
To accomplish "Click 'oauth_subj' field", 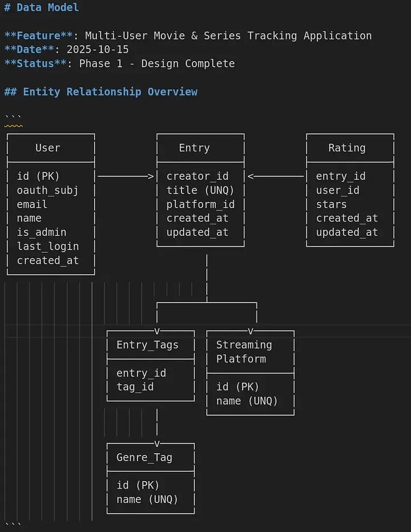I will tap(48, 190).
